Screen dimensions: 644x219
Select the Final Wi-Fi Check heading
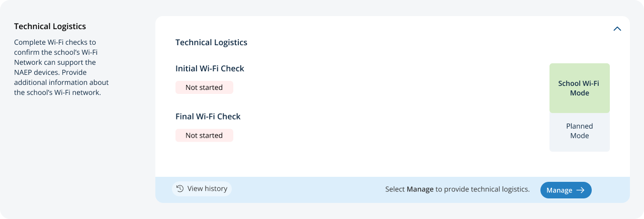click(x=208, y=117)
